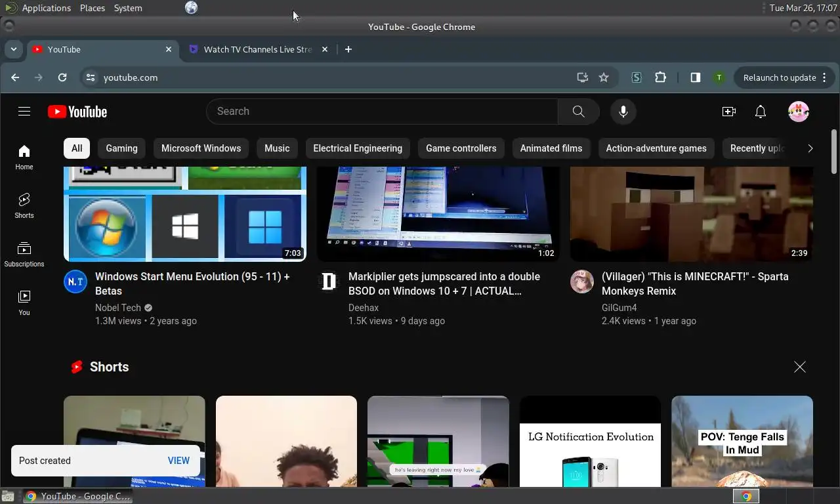Click the YouTube - Google Chrome taskbar entry

click(x=77, y=496)
